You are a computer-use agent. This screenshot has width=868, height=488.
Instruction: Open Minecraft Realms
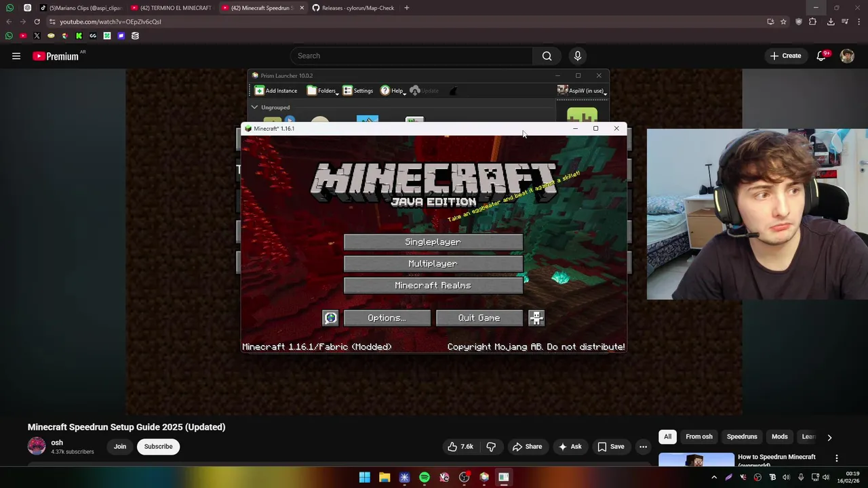pyautogui.click(x=433, y=285)
